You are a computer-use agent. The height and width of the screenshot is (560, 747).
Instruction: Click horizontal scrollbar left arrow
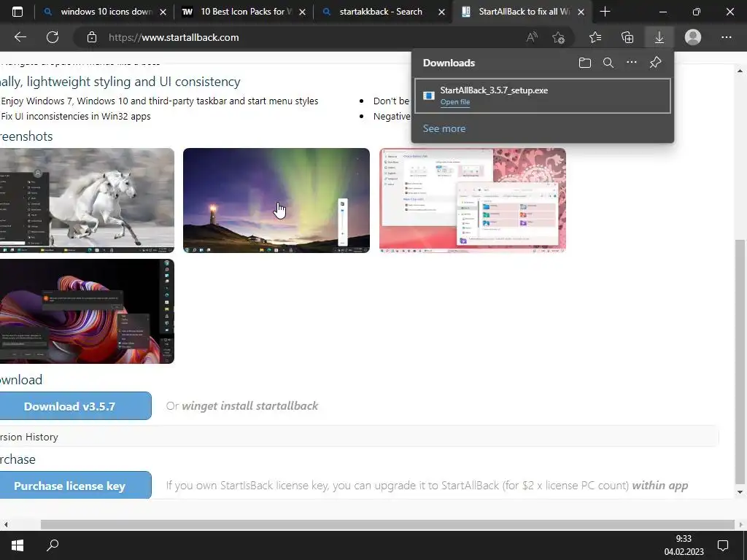(x=6, y=525)
